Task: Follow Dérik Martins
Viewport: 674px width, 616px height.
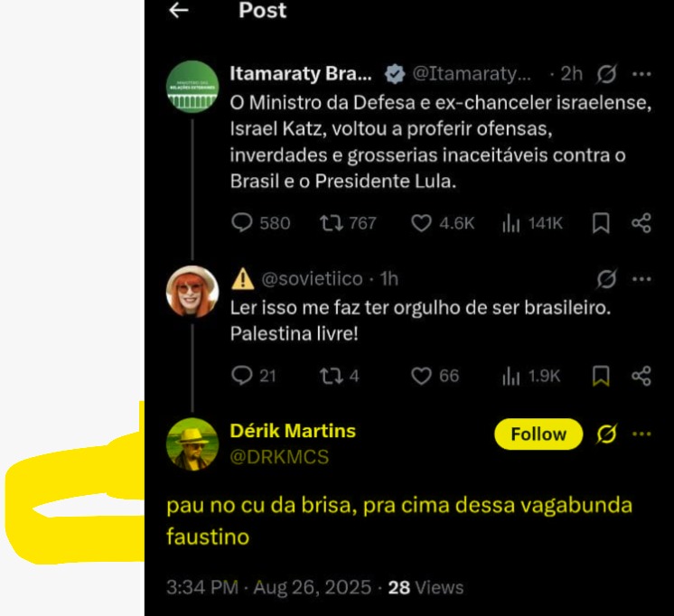Action: (538, 434)
